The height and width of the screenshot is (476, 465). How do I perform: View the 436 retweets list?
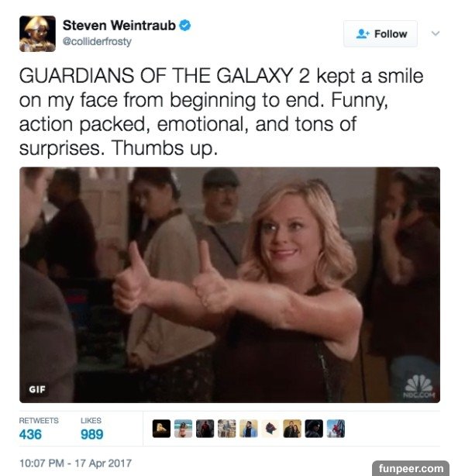click(39, 429)
